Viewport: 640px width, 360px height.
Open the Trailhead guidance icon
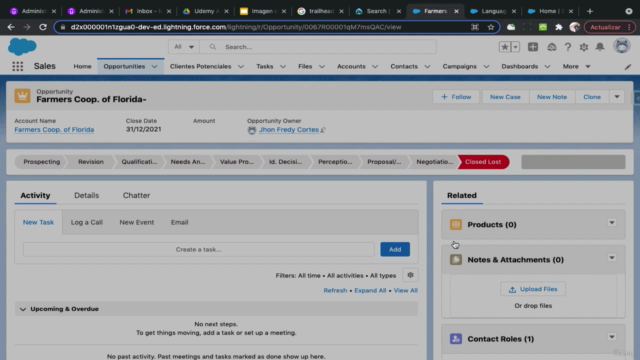tap(551, 47)
